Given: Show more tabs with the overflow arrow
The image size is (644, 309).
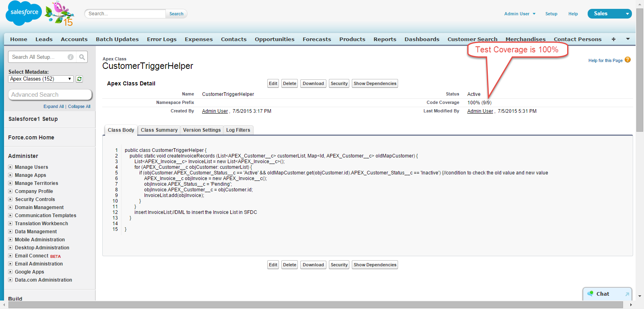Looking at the screenshot, I should 627,39.
